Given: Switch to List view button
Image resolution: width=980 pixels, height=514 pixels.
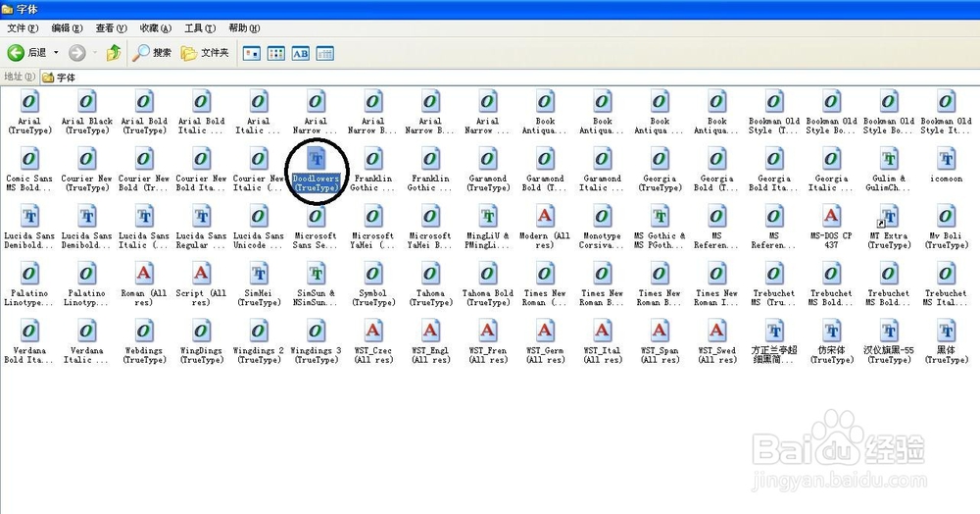Looking at the screenshot, I should click(x=276, y=54).
